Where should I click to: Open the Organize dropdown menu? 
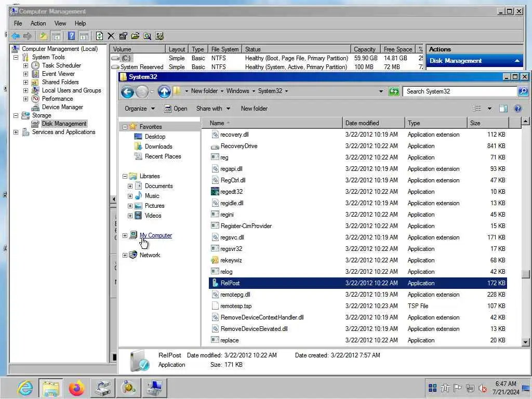(140, 109)
